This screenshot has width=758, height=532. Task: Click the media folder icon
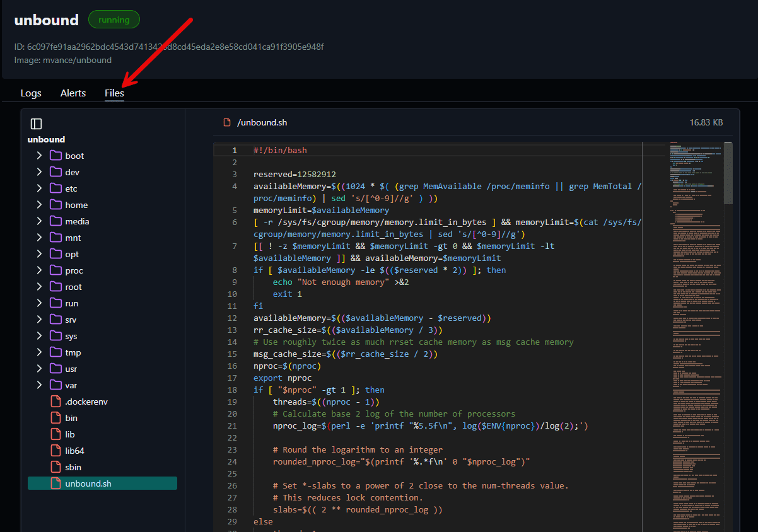click(55, 221)
